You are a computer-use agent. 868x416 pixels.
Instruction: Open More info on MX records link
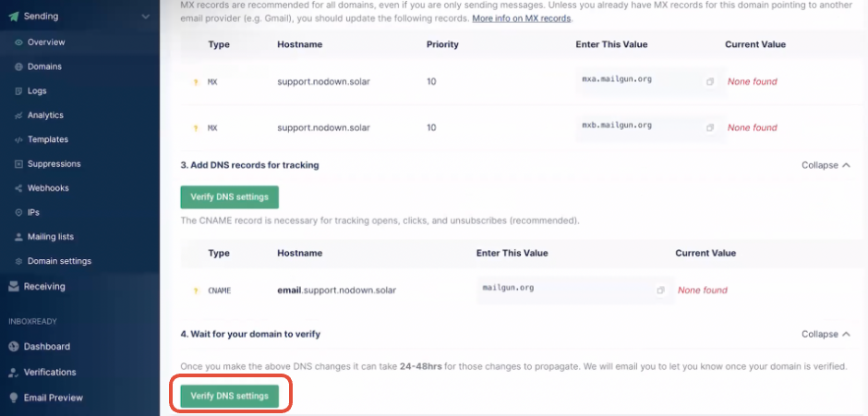522,18
